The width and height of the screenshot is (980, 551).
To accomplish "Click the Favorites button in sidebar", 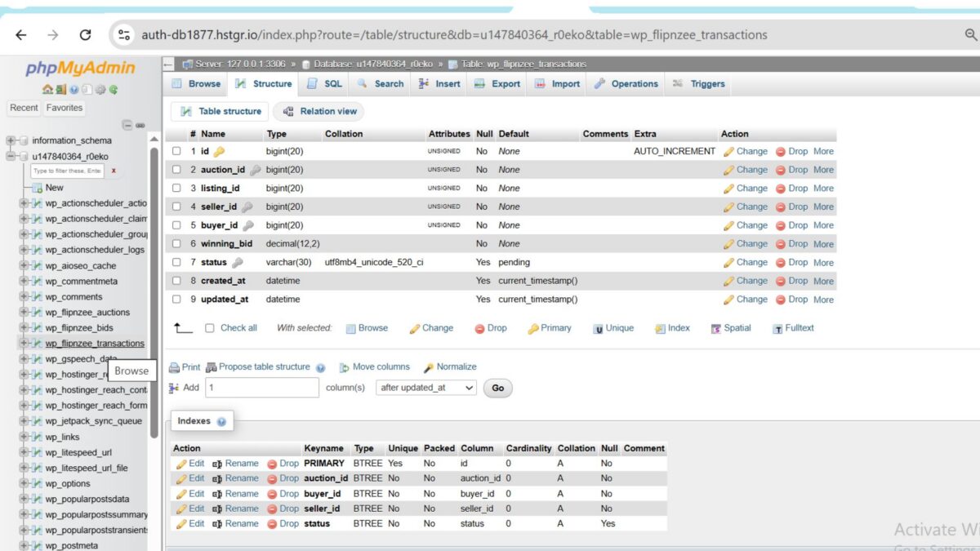I will click(x=65, y=108).
